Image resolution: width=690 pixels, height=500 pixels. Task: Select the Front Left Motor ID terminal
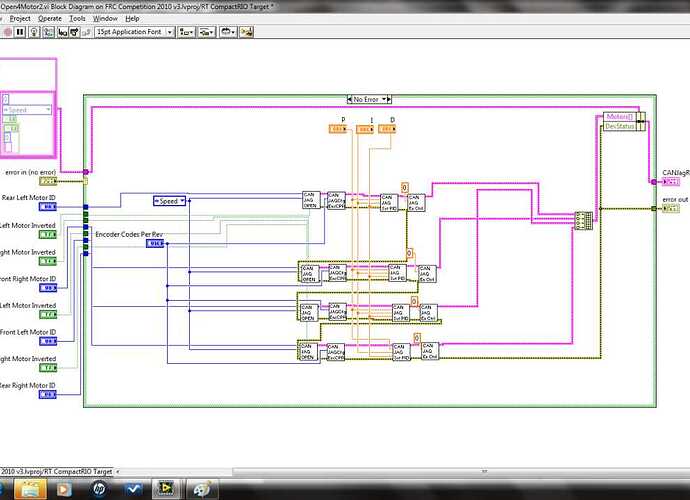pos(48,341)
